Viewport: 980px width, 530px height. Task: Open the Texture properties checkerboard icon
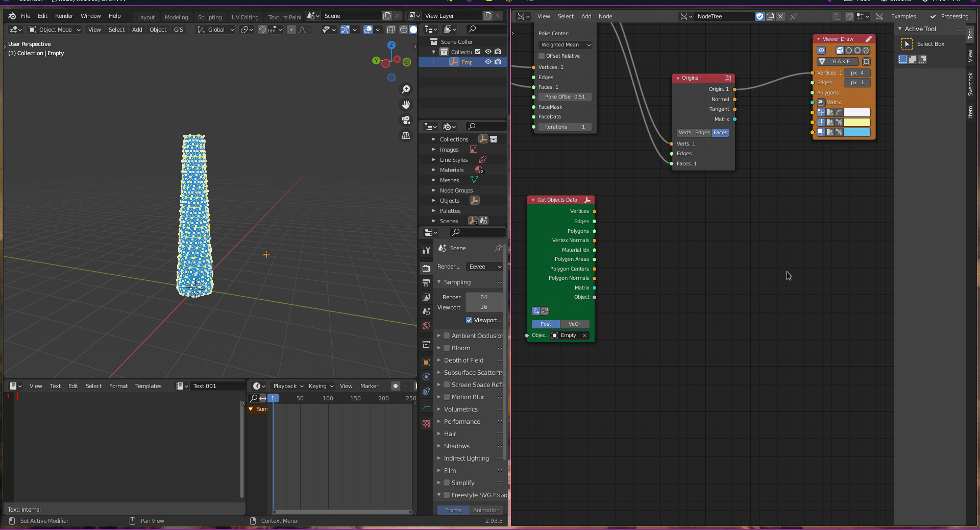(426, 424)
